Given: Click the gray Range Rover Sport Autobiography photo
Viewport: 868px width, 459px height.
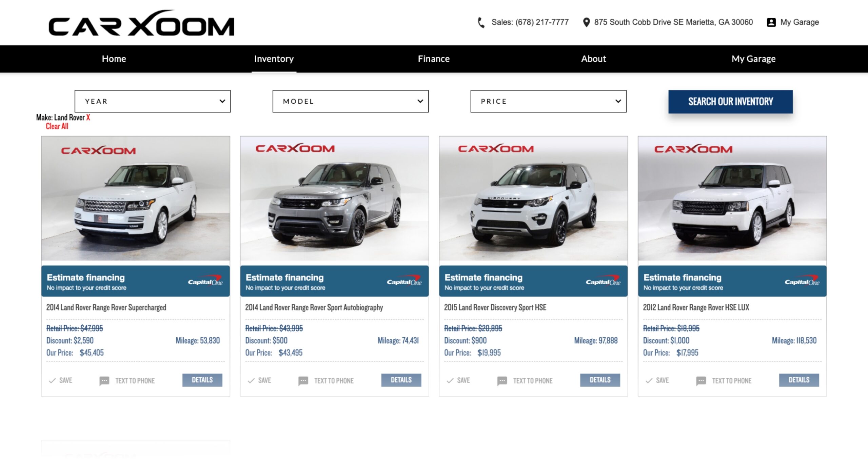Looking at the screenshot, I should pos(334,199).
